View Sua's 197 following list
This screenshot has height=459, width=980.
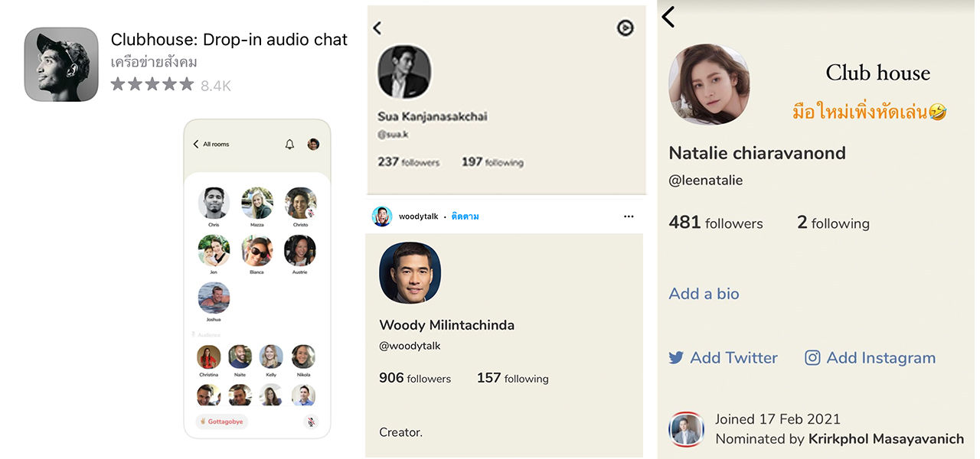492,161
